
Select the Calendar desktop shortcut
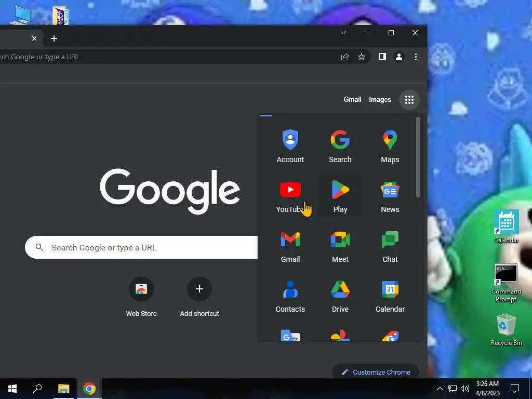[506, 227]
